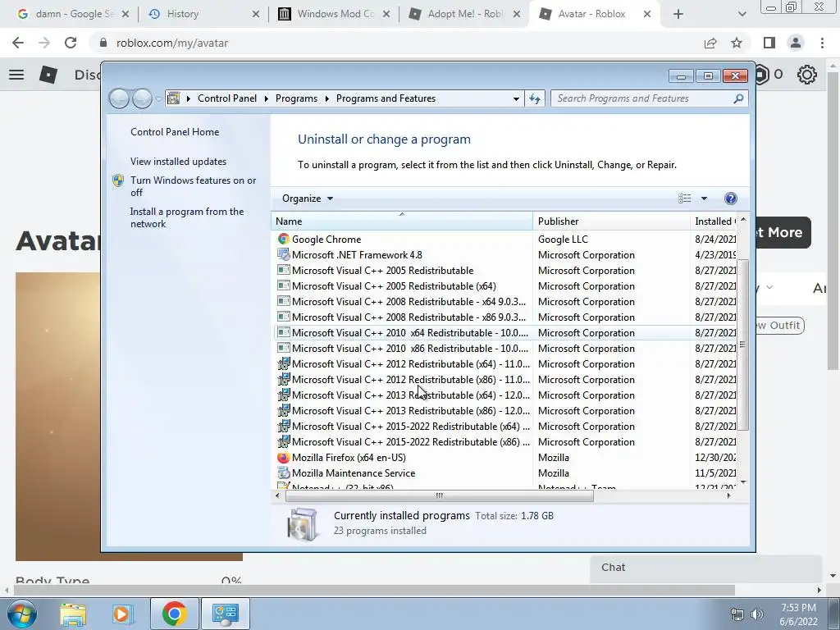Click search magnifier in Programs search box

(738, 98)
